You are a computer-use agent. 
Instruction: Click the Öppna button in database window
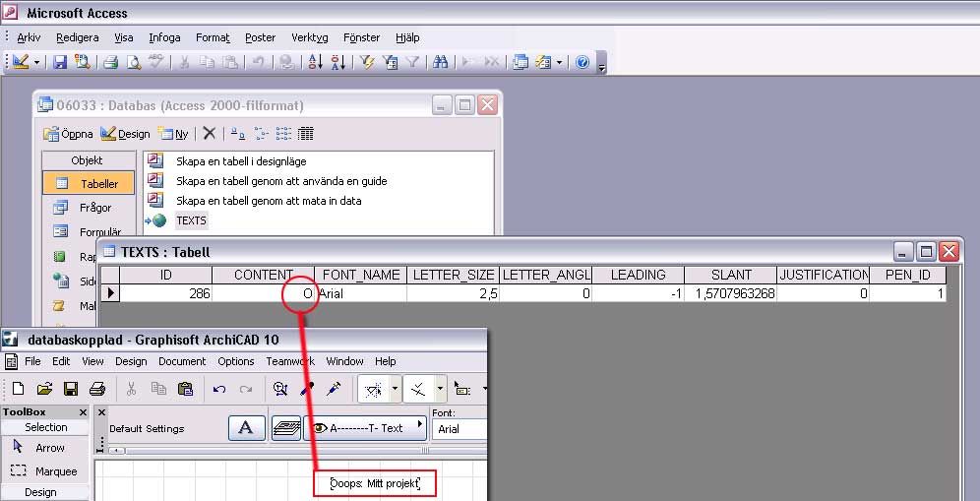click(x=68, y=133)
